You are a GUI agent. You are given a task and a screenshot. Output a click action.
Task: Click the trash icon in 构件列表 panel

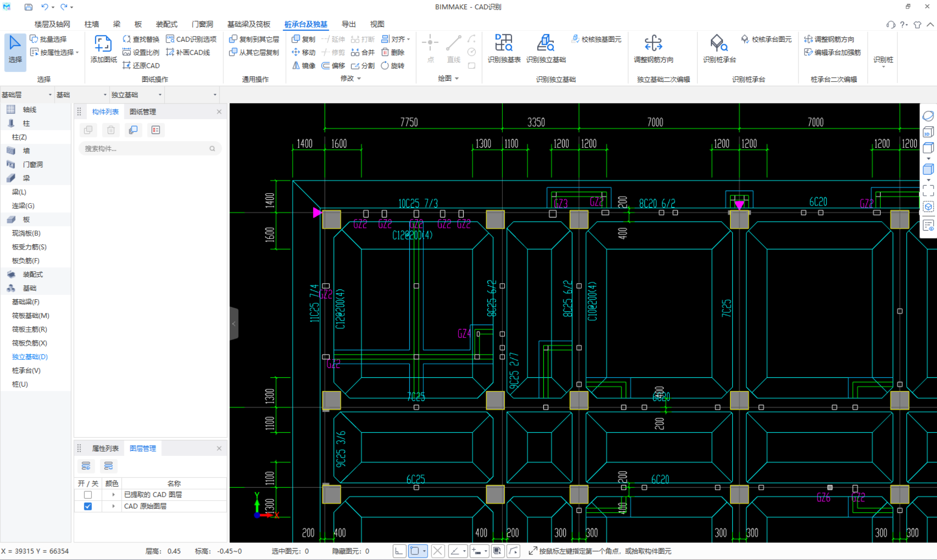click(x=111, y=130)
